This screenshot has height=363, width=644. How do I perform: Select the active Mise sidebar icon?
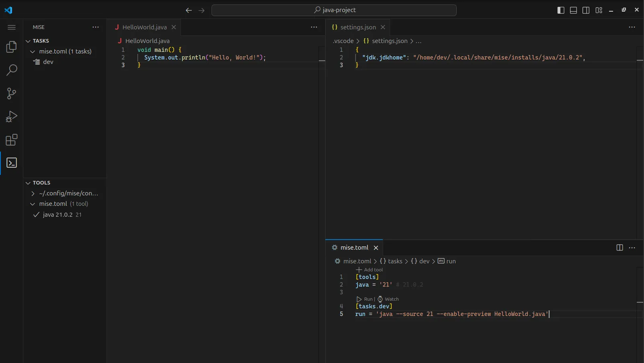pyautogui.click(x=11, y=163)
